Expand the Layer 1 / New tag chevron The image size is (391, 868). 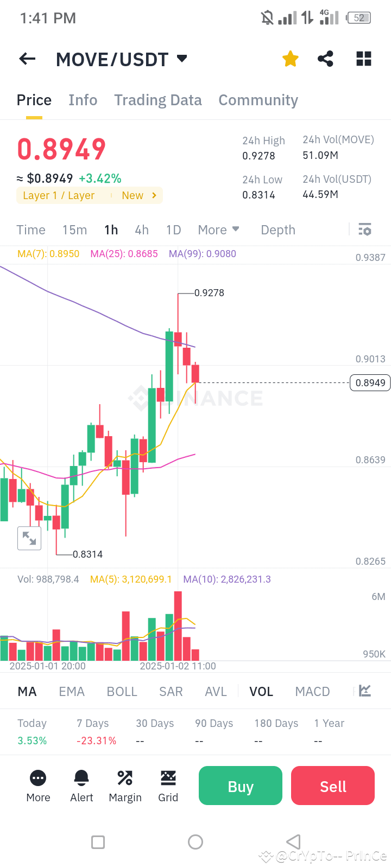155,195
